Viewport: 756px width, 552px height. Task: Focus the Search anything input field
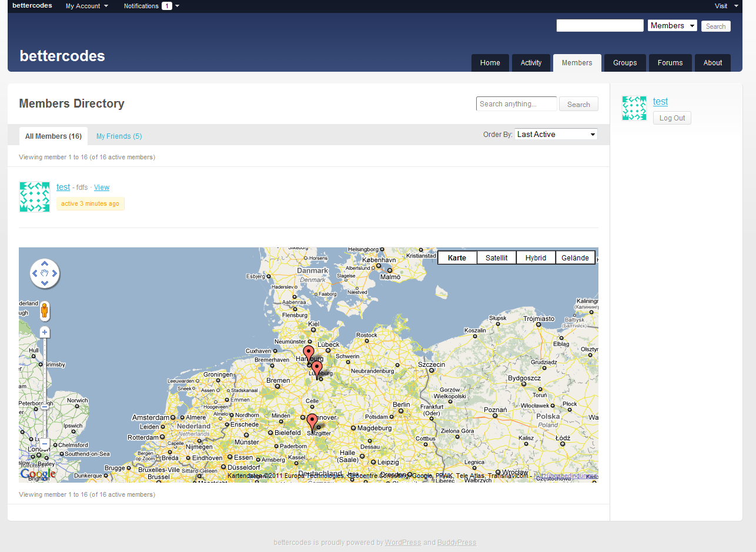pyautogui.click(x=517, y=104)
